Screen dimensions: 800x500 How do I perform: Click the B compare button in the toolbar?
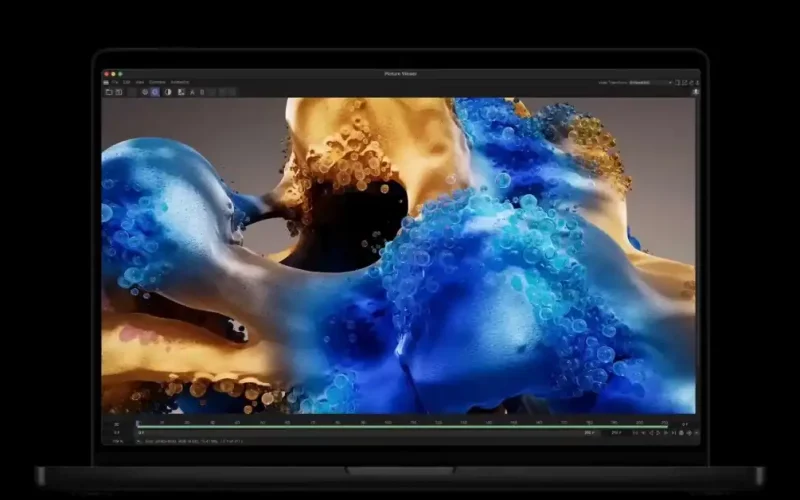(x=202, y=92)
